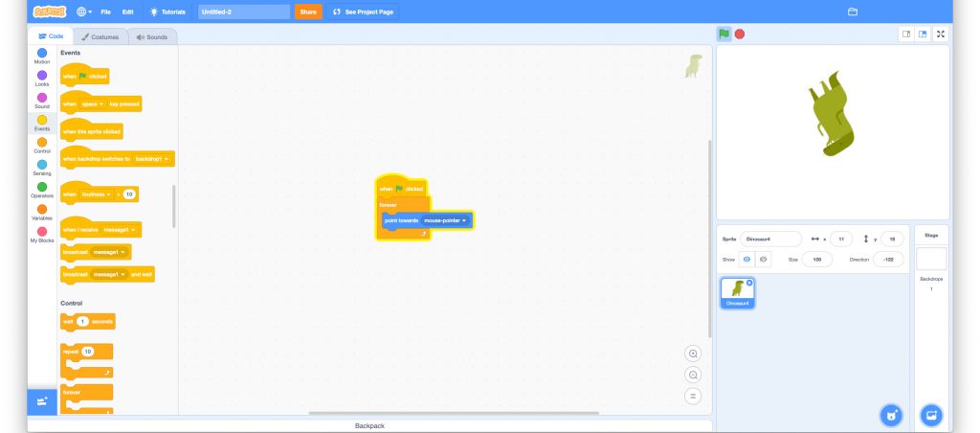
Task: Open the loudness dropdown in palette
Action: (97, 194)
